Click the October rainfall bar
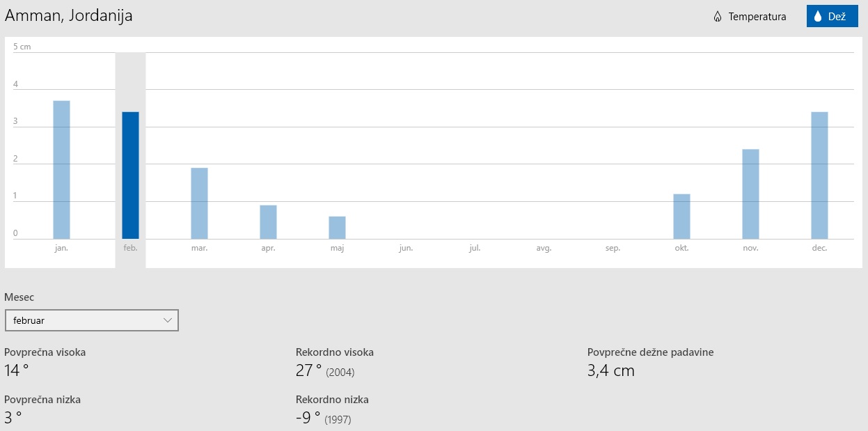 681,217
